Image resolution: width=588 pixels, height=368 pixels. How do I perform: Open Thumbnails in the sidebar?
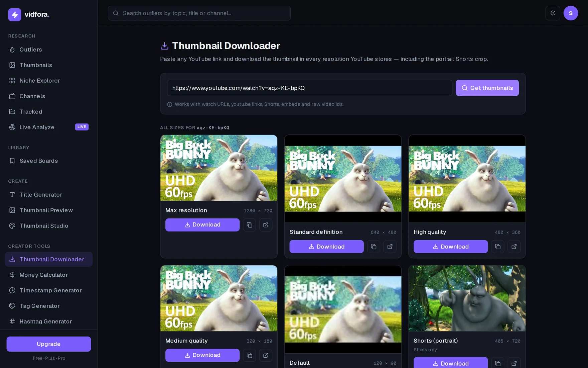pos(49,65)
